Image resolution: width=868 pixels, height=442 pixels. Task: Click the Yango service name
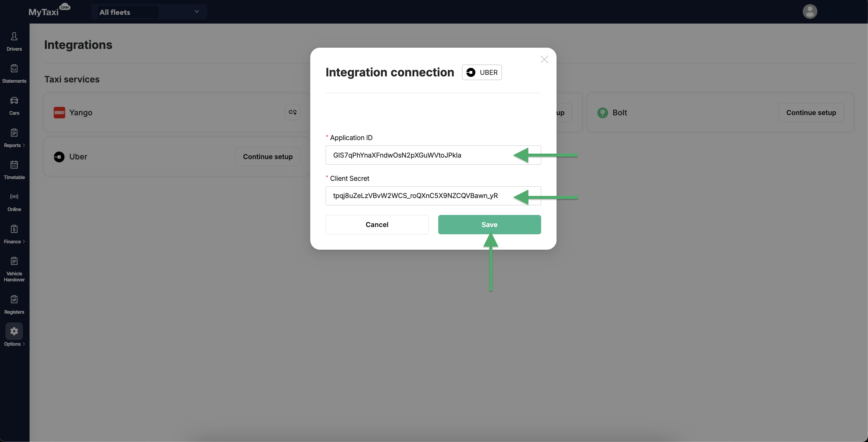(x=81, y=113)
